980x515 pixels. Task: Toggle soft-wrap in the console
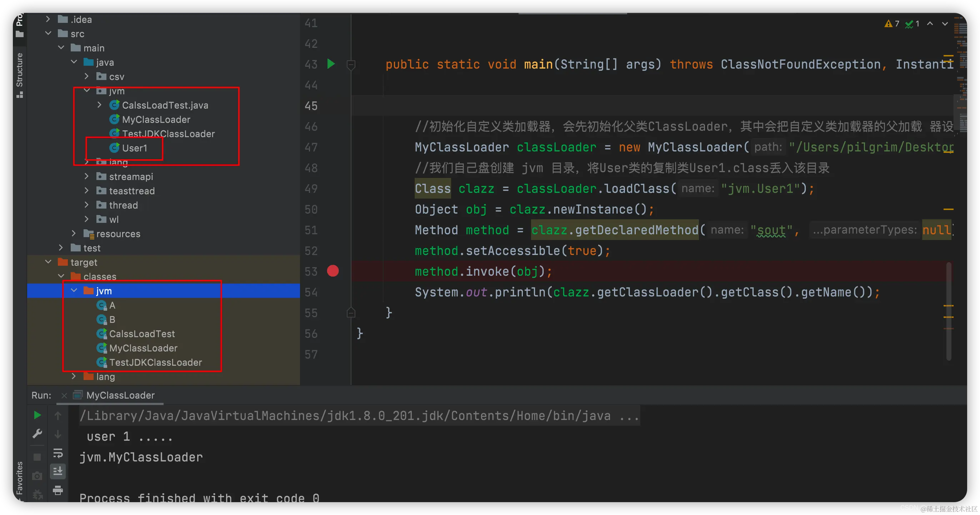[x=58, y=453]
